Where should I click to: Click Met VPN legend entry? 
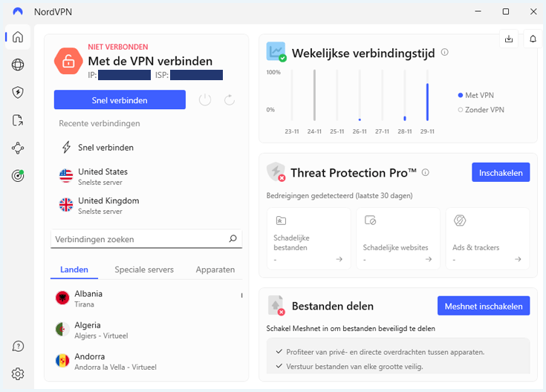476,95
